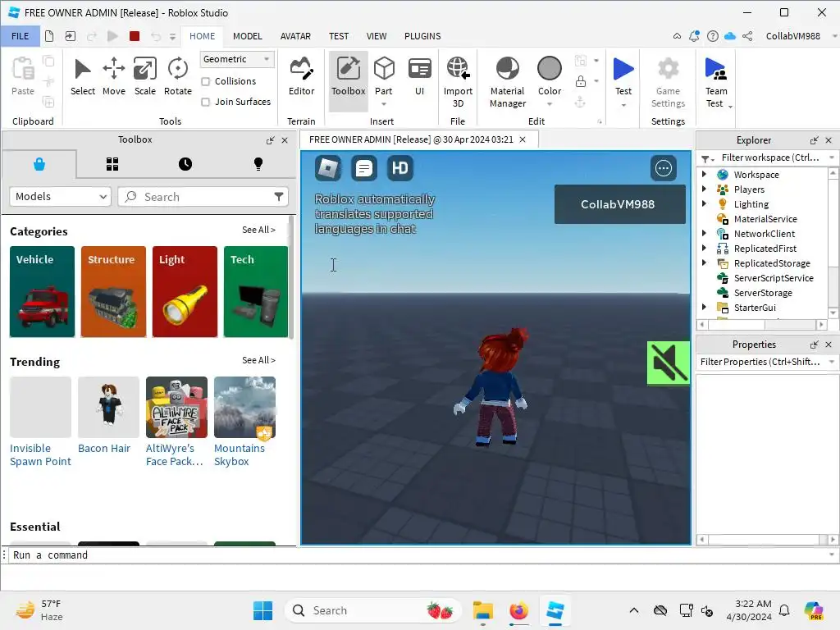840x630 pixels.
Task: Open the FILE menu
Action: coord(21,36)
